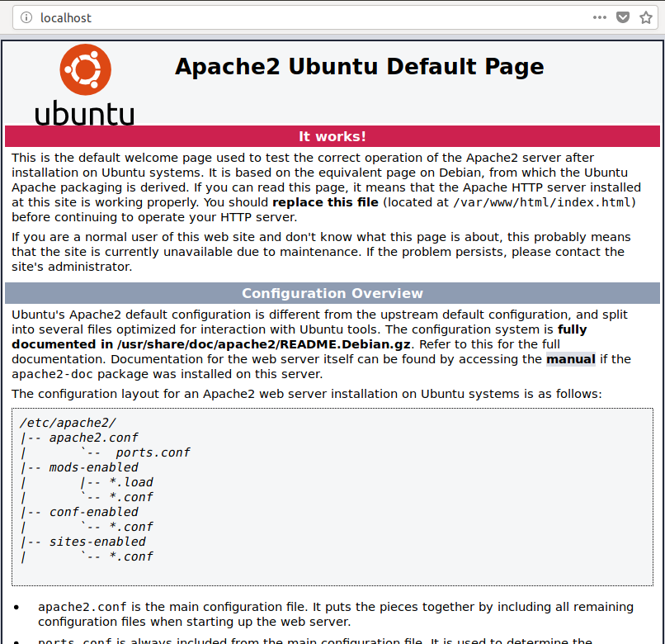Click the /var/www/html/index.html path text
Image resolution: width=665 pixels, height=644 pixels.
542,202
